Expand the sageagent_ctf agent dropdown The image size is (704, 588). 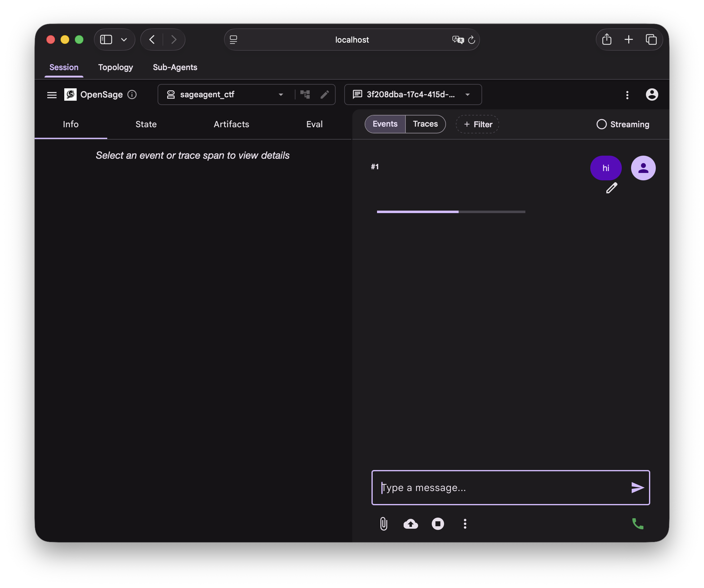[x=281, y=95]
